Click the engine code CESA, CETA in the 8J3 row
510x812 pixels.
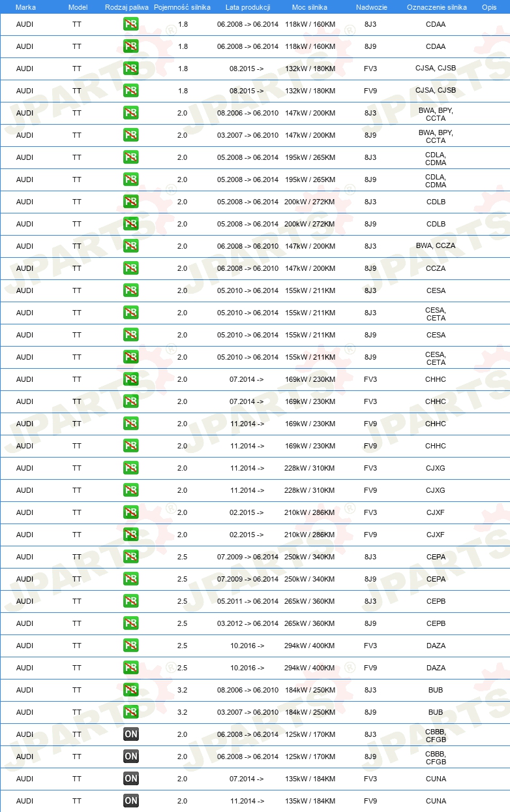436,313
